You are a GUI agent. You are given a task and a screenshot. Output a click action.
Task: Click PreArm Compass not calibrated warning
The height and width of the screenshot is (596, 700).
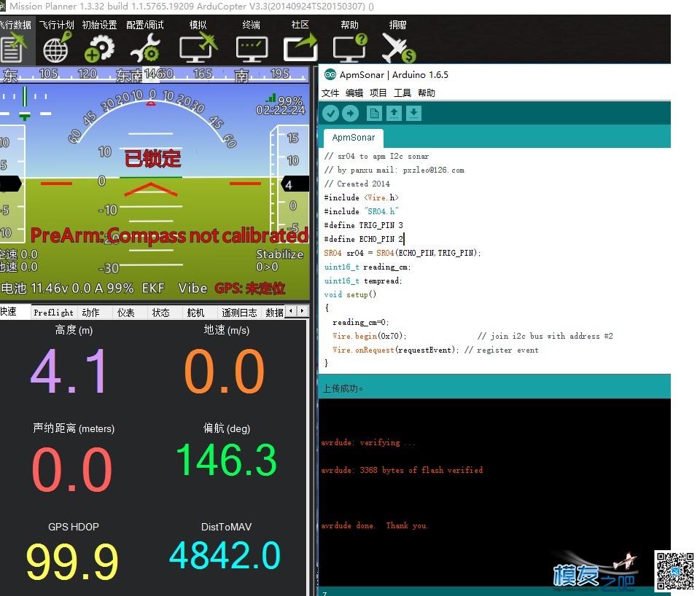tap(169, 235)
